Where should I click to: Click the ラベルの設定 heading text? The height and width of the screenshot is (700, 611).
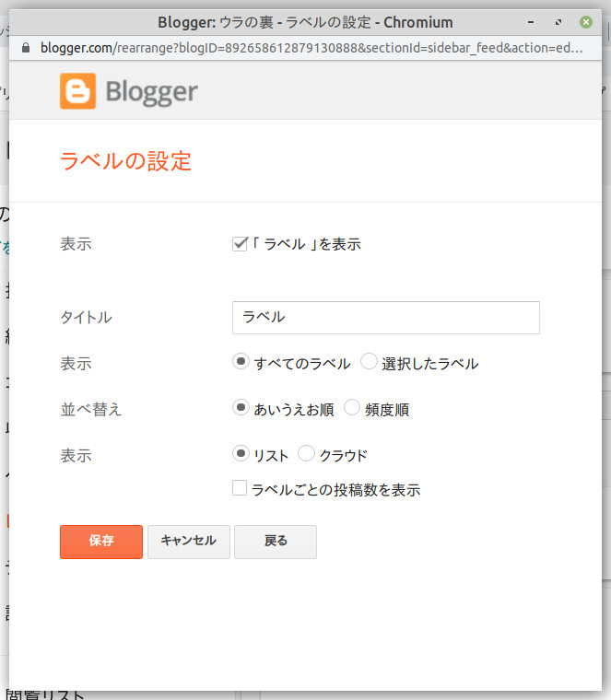125,161
